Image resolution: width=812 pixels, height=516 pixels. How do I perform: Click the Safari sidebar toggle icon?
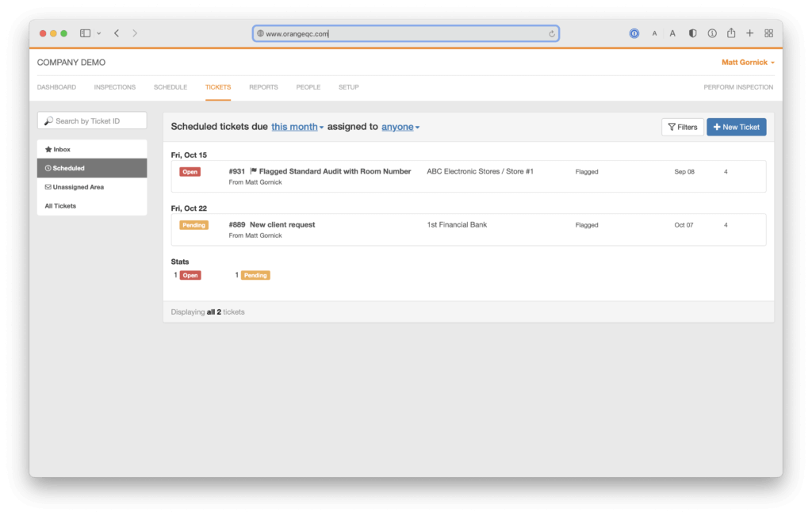pos(85,33)
